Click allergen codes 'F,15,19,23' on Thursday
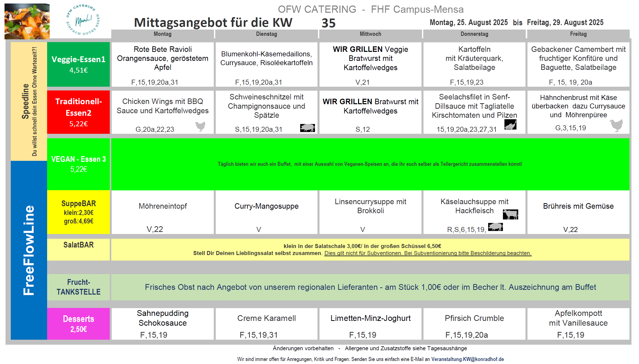The width and height of the screenshot is (639, 364). pos(467,82)
